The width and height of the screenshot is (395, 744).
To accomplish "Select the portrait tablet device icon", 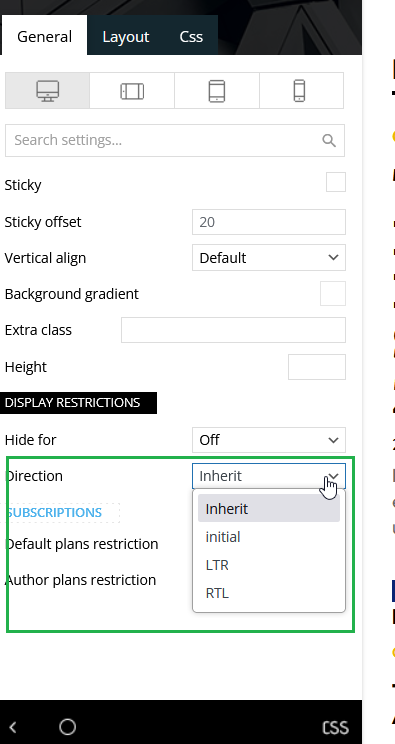I will (x=217, y=91).
